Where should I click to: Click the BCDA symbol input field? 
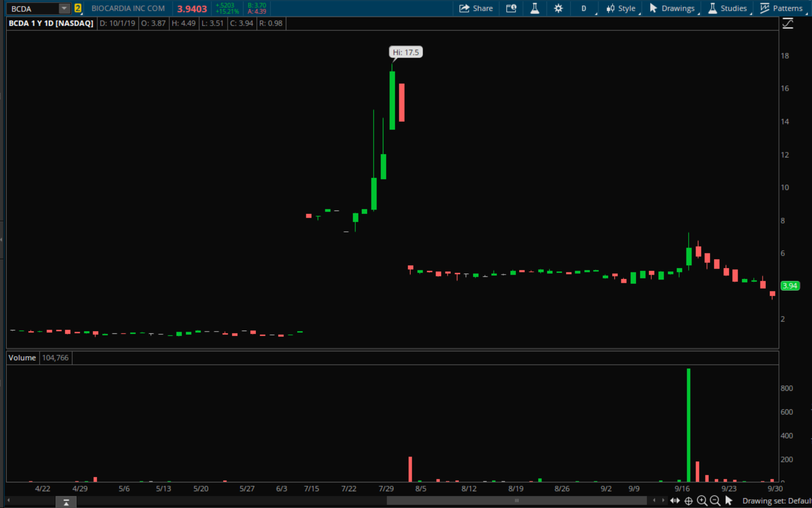(x=33, y=9)
